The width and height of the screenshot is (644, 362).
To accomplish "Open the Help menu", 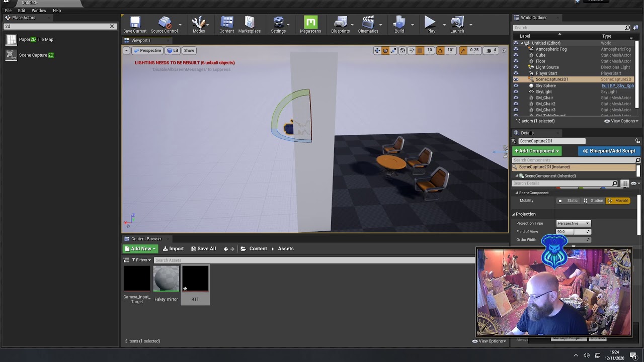I will click(57, 11).
